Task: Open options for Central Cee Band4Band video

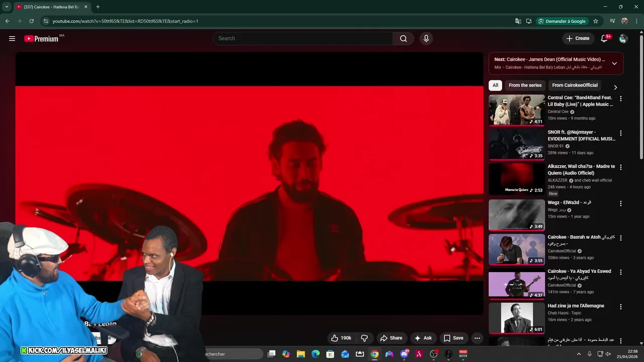Action: pos(620,99)
